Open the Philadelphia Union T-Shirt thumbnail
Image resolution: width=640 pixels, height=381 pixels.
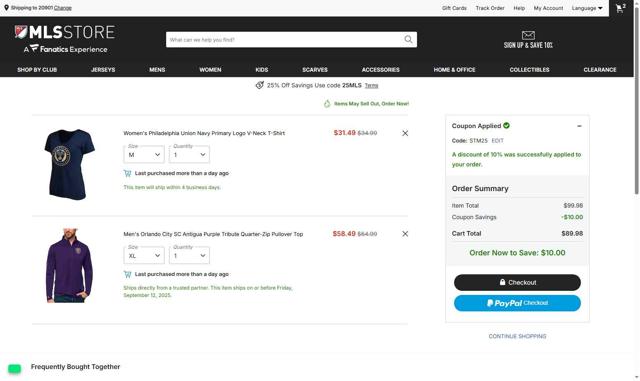(x=69, y=164)
